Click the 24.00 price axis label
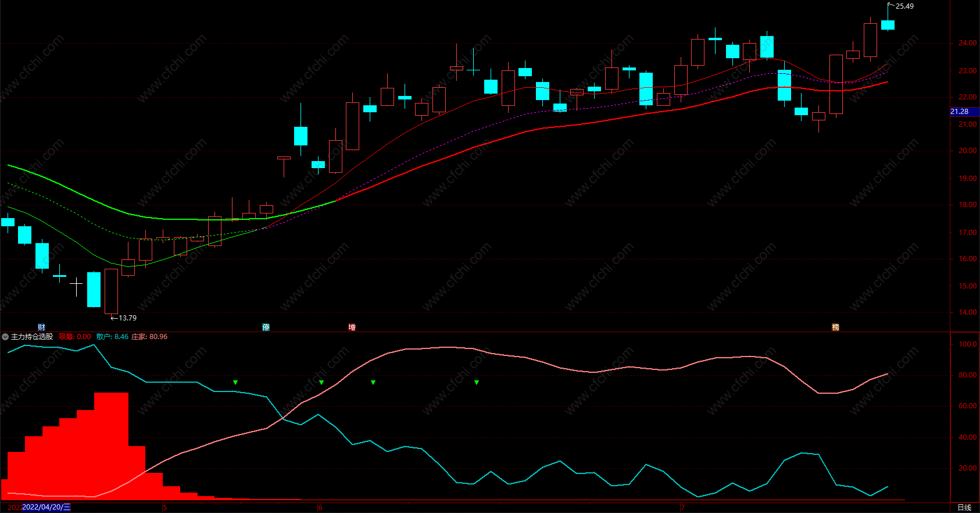980x513 pixels. click(967, 43)
